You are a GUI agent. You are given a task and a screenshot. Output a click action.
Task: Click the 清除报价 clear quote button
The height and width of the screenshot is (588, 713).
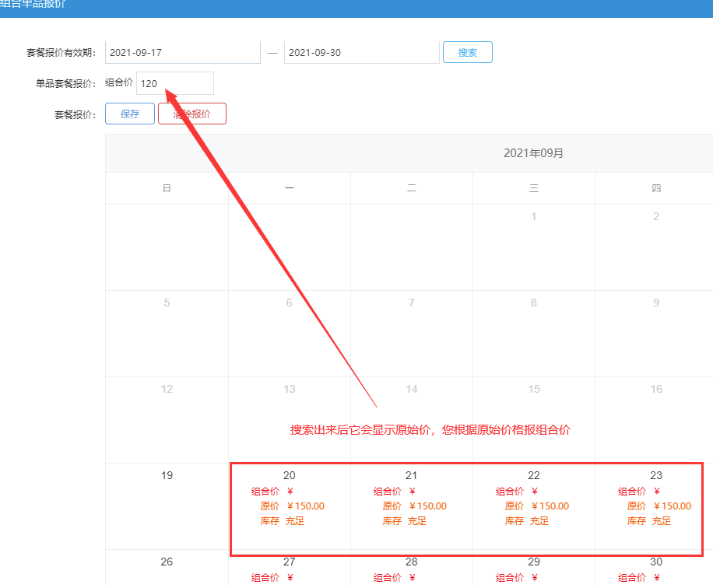[x=192, y=114]
